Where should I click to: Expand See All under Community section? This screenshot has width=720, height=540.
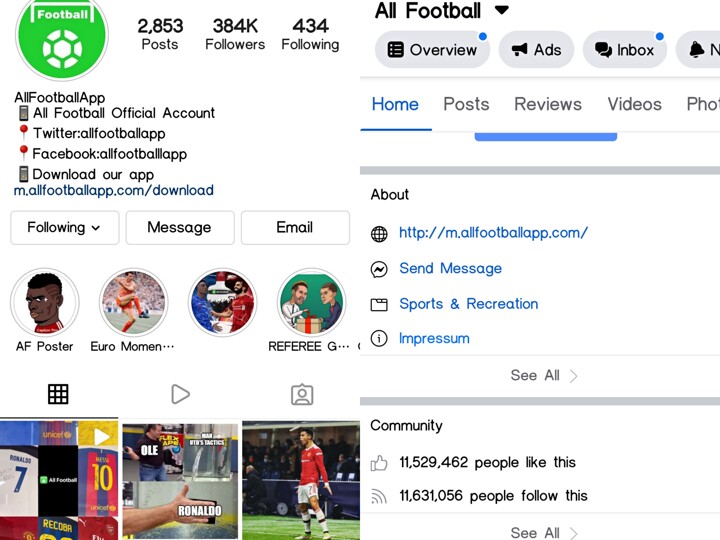[x=544, y=532]
